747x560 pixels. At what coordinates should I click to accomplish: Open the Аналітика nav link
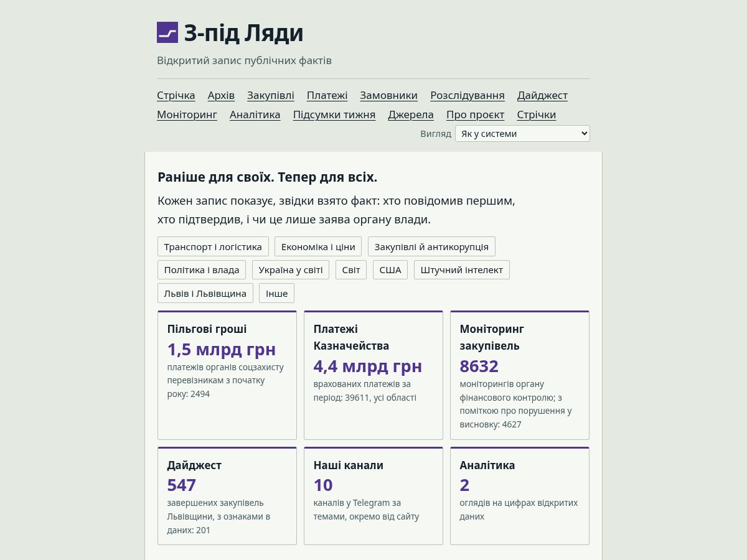point(255,114)
